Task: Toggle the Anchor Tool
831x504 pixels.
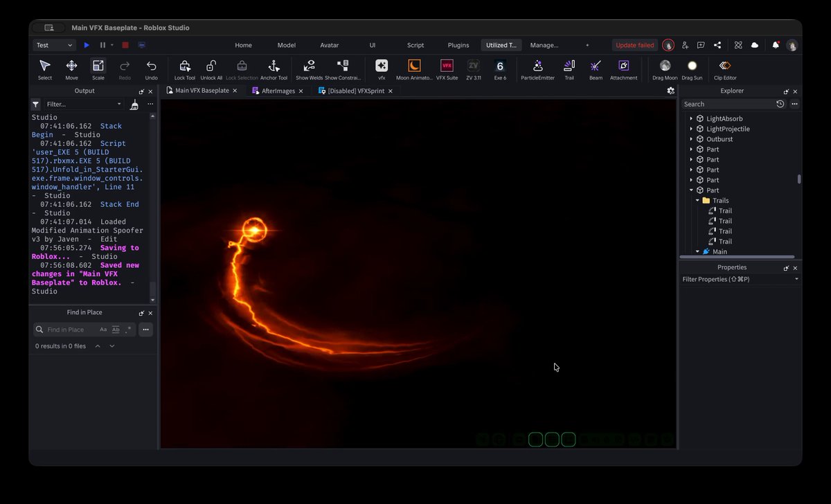Action: [274, 69]
